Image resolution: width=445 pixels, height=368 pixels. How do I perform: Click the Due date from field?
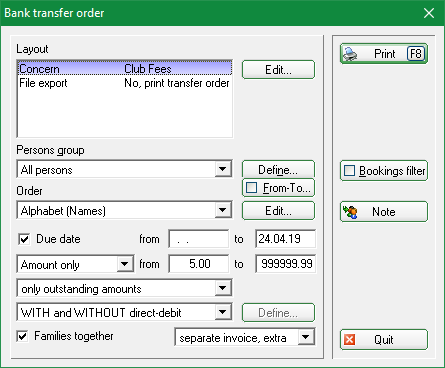pyautogui.click(x=199, y=239)
